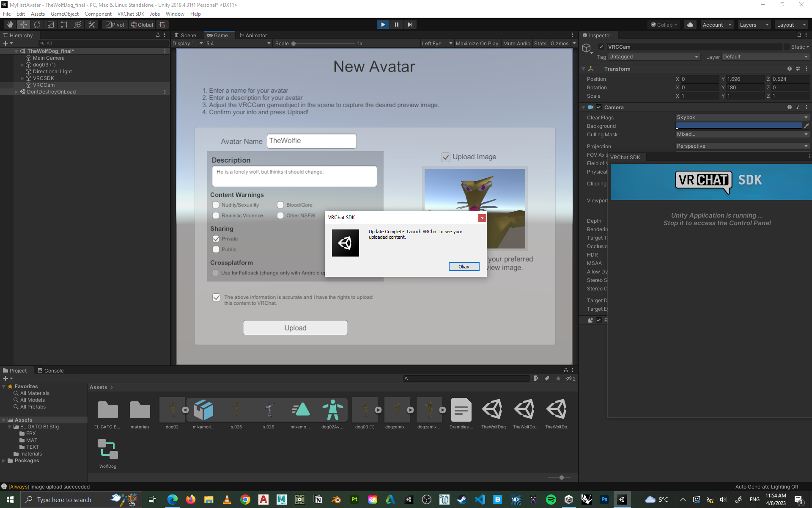812x508 pixels.
Task: Open the Left Eye dropdown
Action: [x=437, y=43]
